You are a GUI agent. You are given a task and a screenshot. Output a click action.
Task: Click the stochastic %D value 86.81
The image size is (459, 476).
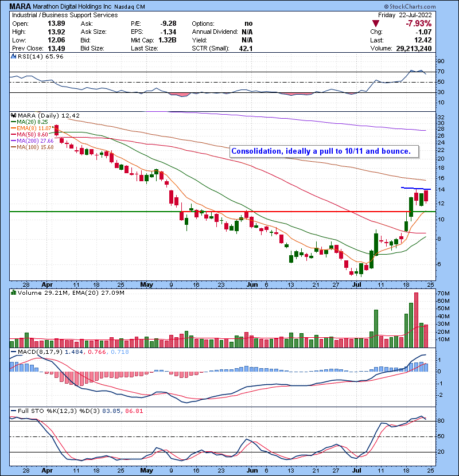click(134, 411)
